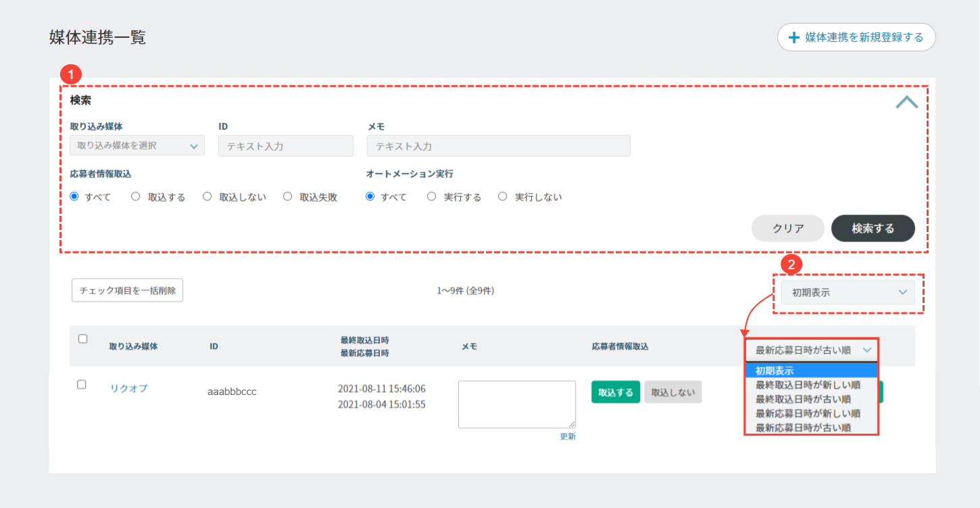Click the メモ search input field
Viewport: 980px width, 508px height.
point(498,146)
